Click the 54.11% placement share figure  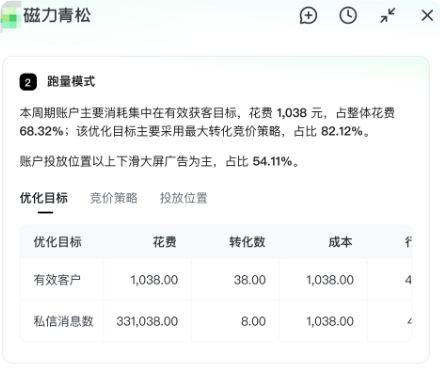[x=273, y=162]
